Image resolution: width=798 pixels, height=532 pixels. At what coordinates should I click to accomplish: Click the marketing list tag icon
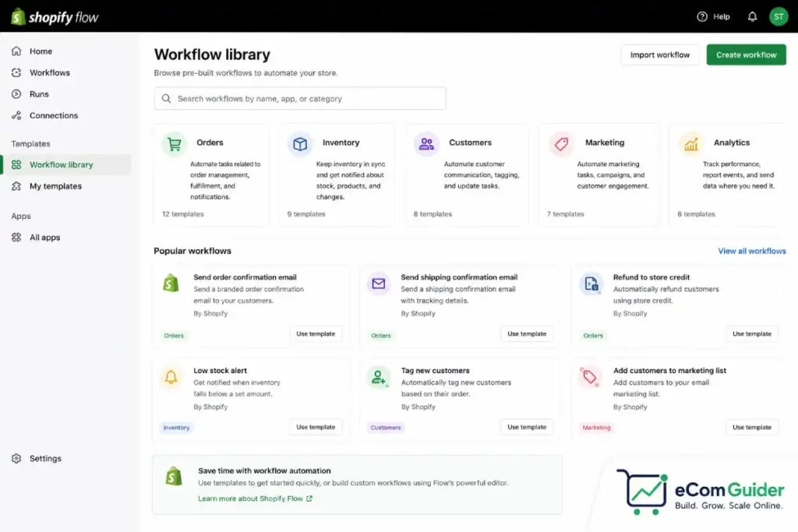(x=590, y=377)
